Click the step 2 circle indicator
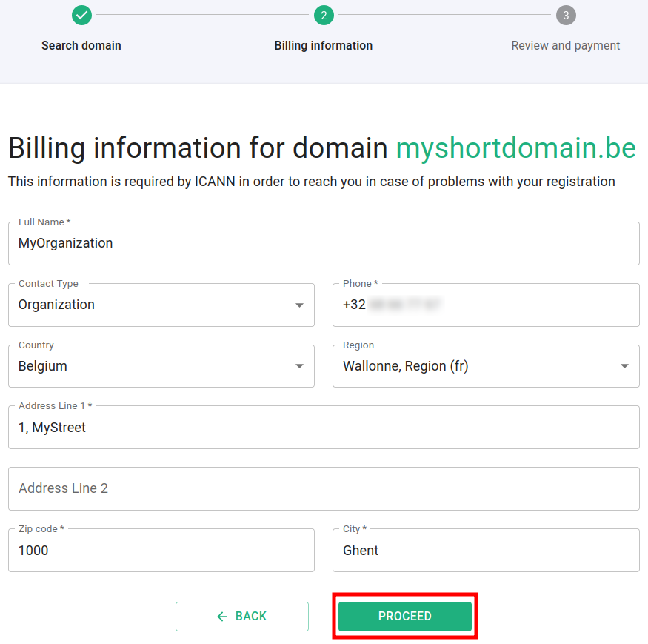648x644 pixels. click(324, 15)
